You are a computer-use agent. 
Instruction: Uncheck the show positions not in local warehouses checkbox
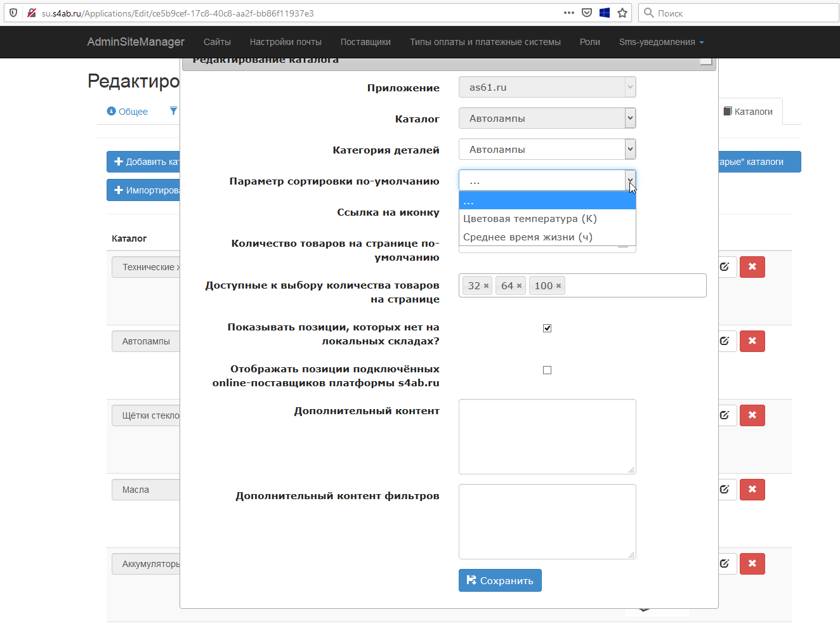(x=547, y=328)
